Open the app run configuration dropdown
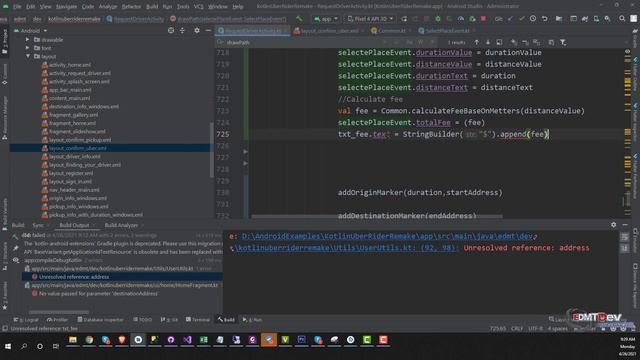 point(326,19)
